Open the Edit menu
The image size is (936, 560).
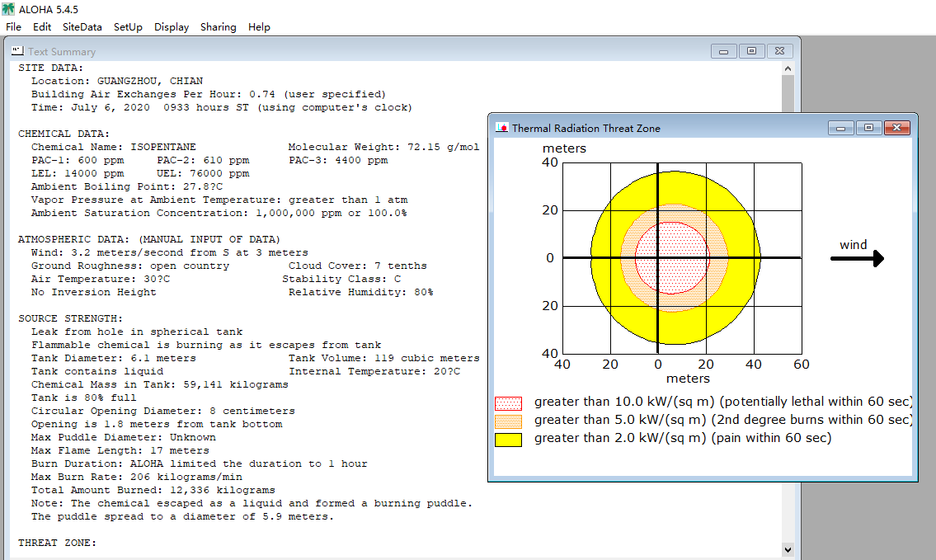click(42, 27)
